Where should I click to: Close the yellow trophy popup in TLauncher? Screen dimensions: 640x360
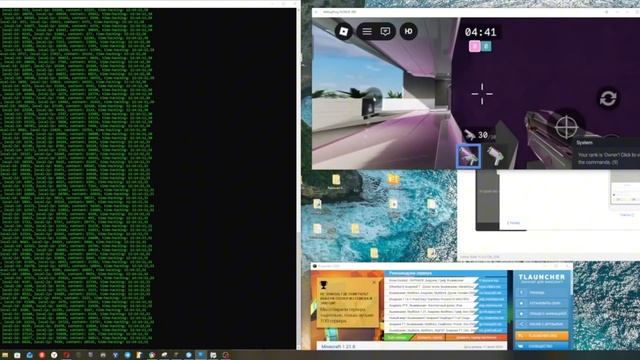[x=374, y=282]
